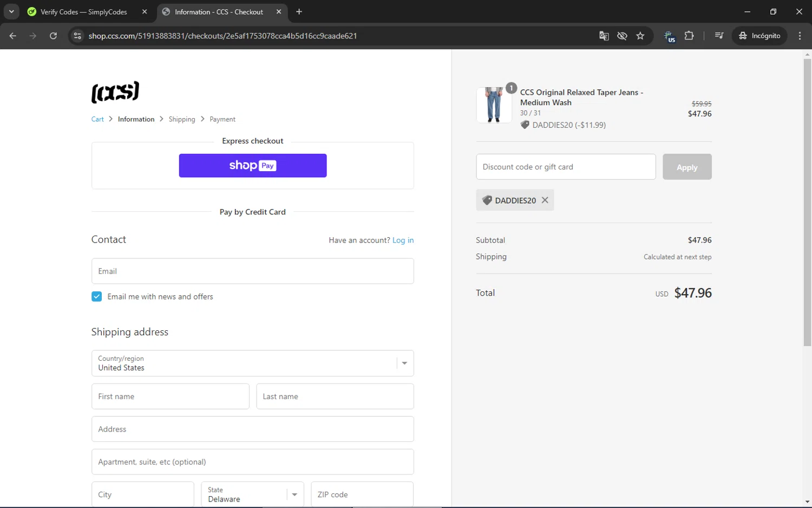Click 'Calculated at next step' text
The image size is (812, 508).
coord(677,257)
